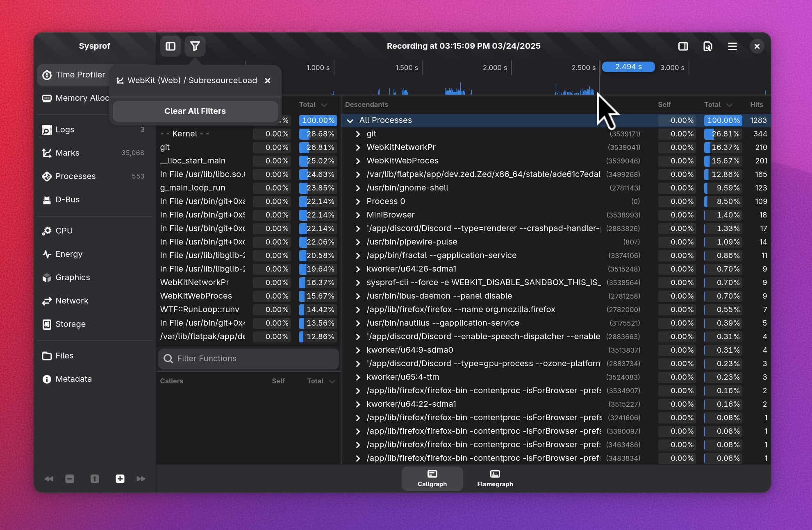Toggle the right side panel button
Image resolution: width=812 pixels, height=530 pixels.
(683, 46)
